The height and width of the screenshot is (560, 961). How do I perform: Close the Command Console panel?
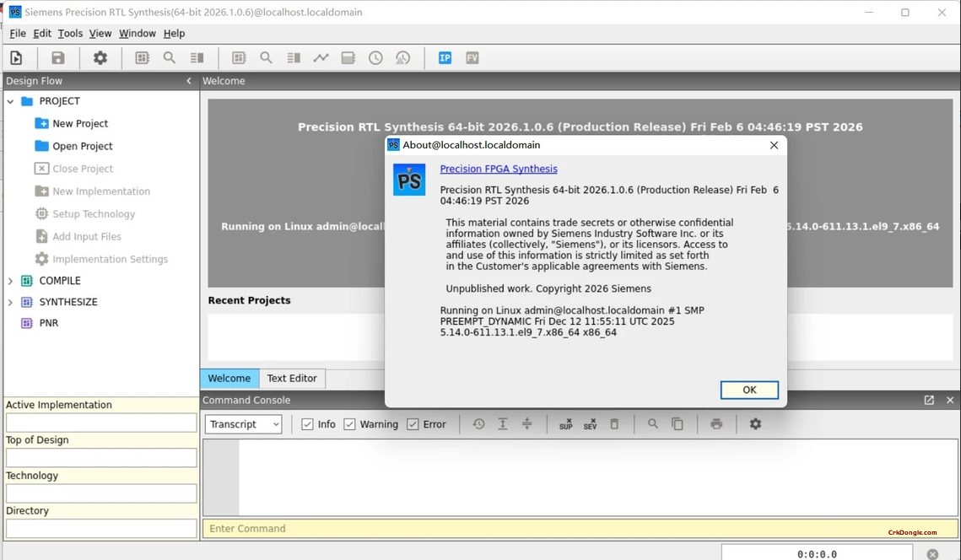tap(950, 400)
